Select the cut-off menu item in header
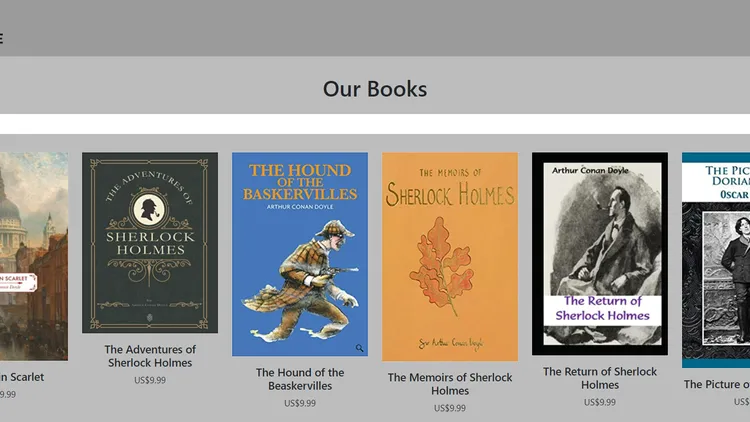The image size is (750, 422). tap(1, 38)
